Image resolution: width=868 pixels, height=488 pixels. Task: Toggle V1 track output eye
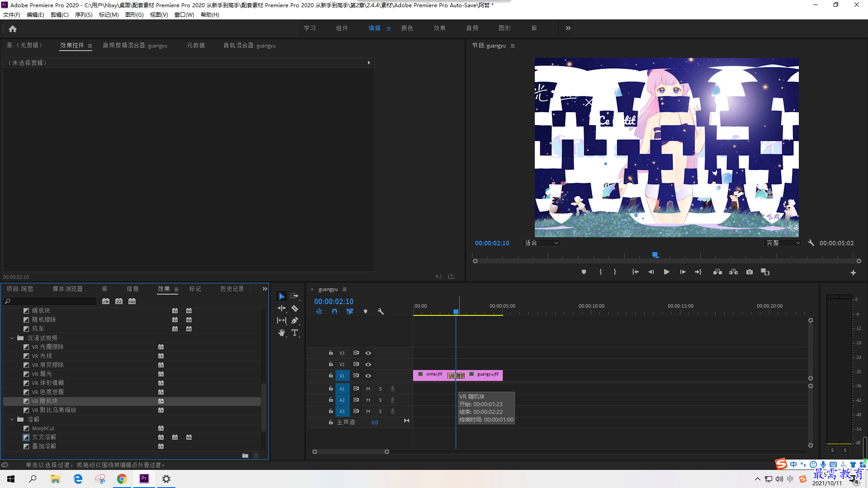coord(368,375)
